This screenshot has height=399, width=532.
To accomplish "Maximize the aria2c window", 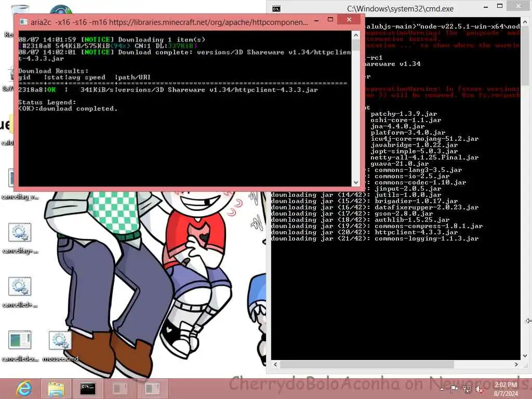I will point(330,20).
